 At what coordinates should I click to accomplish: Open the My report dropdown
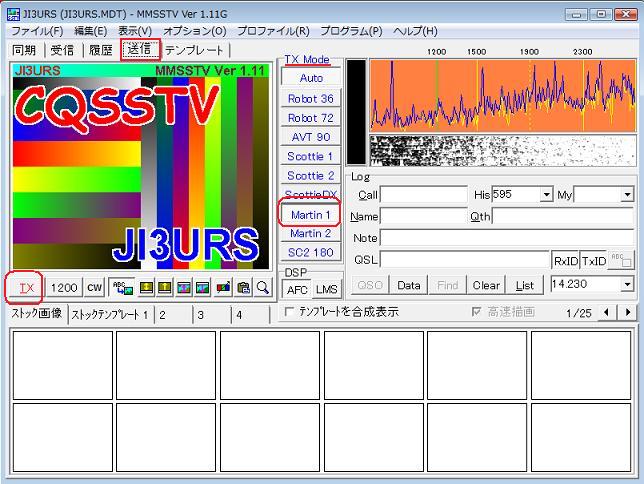[x=627, y=194]
